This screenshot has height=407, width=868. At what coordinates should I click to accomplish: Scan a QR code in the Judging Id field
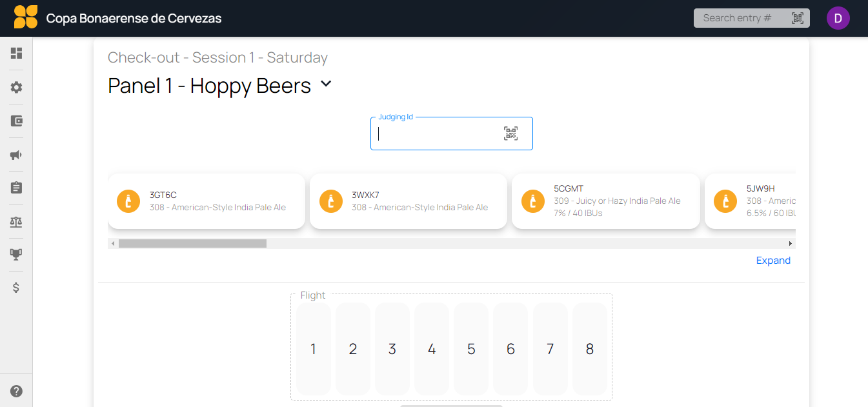510,134
